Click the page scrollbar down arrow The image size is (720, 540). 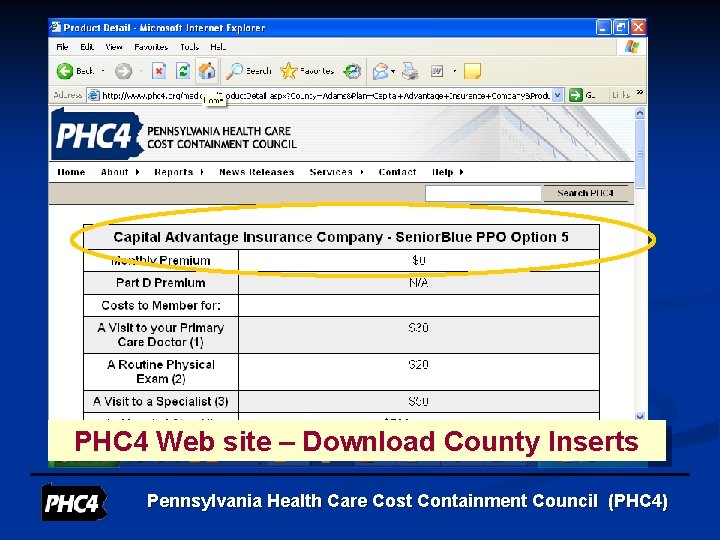[x=640, y=416]
